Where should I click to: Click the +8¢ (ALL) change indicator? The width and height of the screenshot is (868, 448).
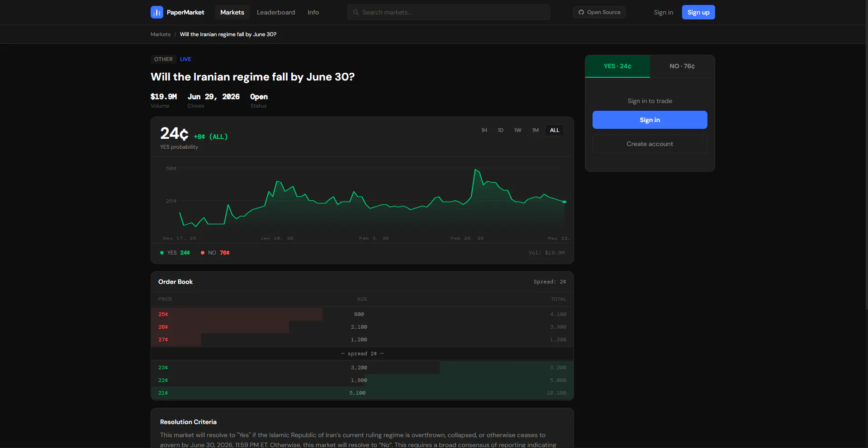[211, 137]
